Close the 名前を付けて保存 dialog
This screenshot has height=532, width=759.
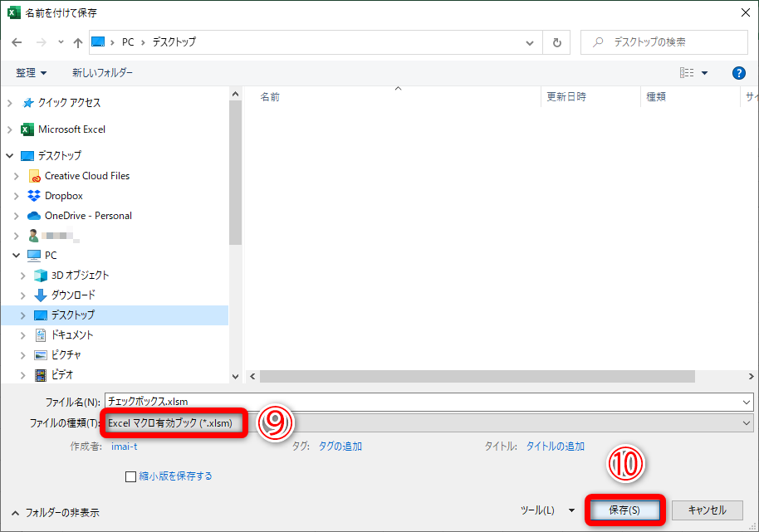coord(746,12)
